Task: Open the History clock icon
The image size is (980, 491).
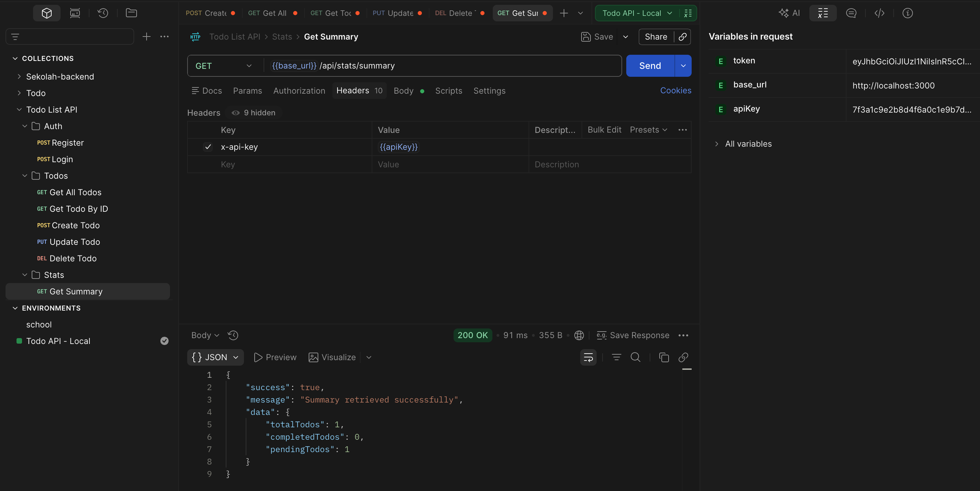Action: click(x=103, y=13)
